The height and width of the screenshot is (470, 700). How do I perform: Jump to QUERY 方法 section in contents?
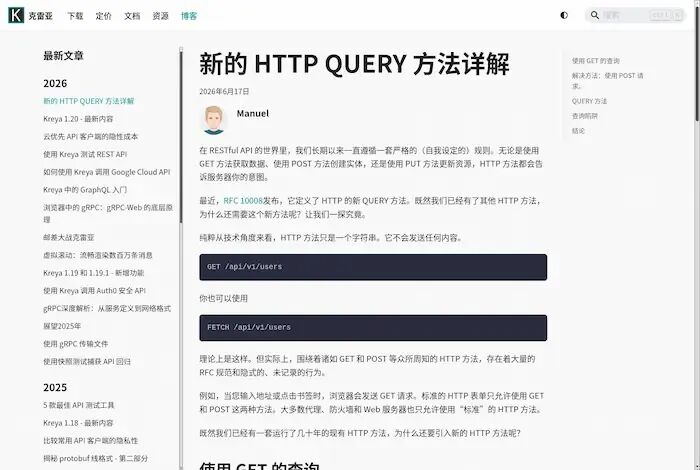tap(589, 101)
